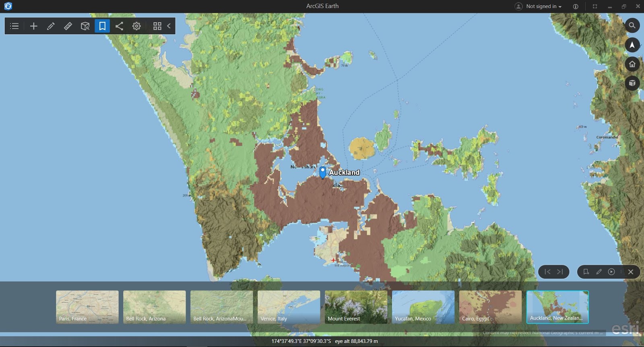644x347 pixels.
Task: Open the Bell Rock, Arizona bookmark
Action: 155,307
